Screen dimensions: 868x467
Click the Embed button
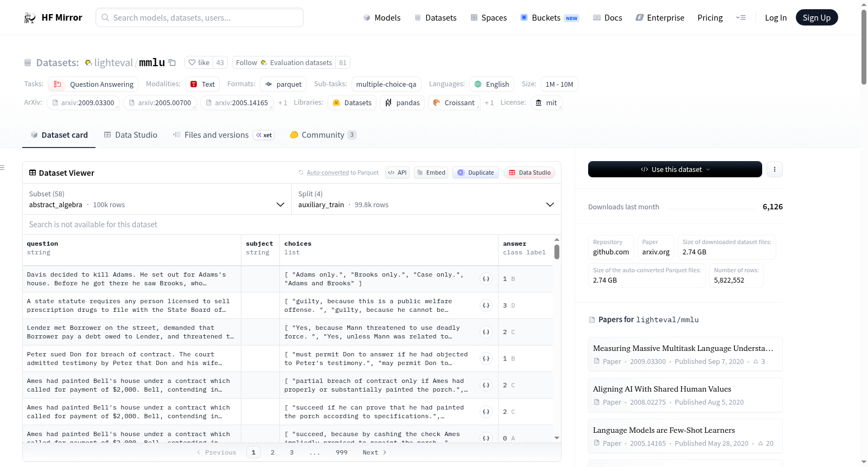pyautogui.click(x=430, y=172)
